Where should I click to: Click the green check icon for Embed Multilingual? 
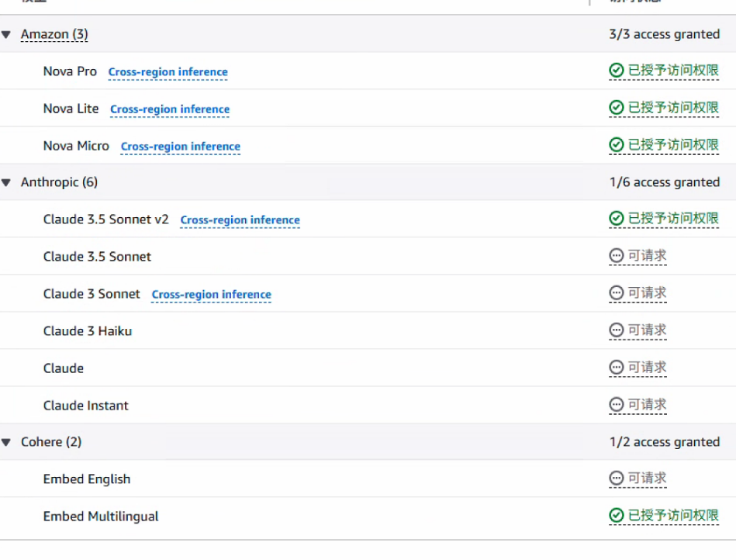[x=617, y=516]
